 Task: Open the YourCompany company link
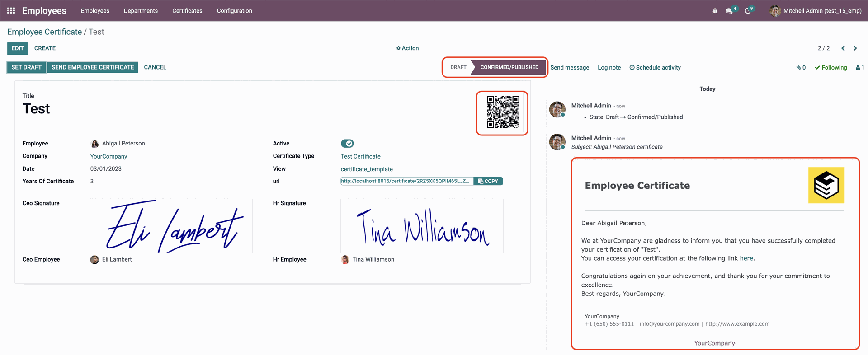108,156
